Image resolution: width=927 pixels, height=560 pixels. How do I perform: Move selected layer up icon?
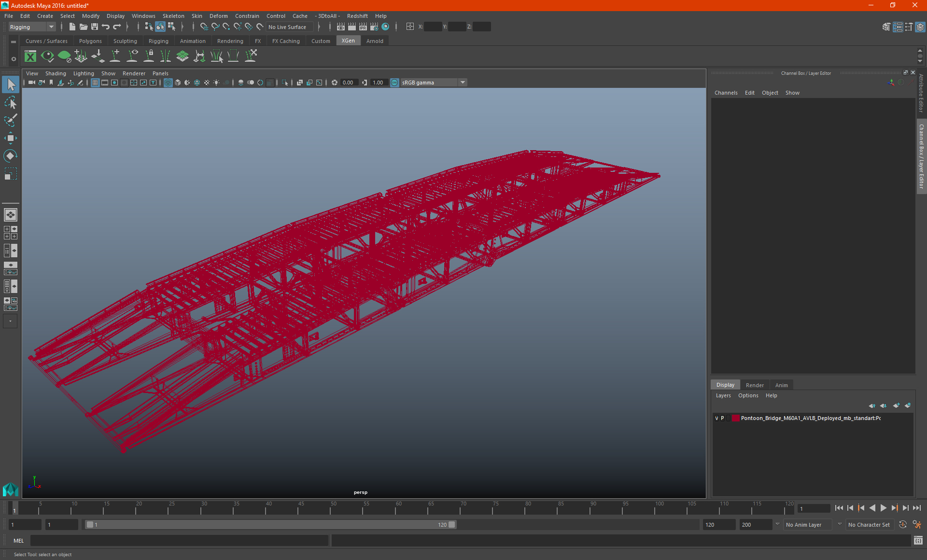872,406
